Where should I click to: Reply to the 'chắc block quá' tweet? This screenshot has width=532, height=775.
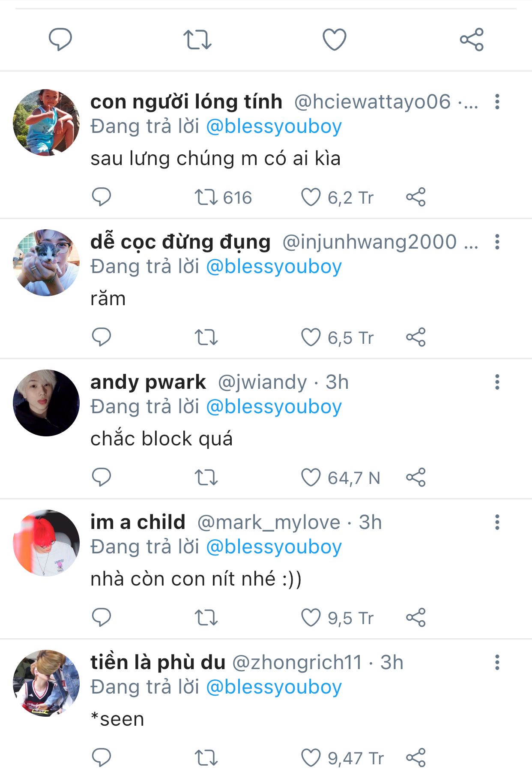(x=102, y=478)
